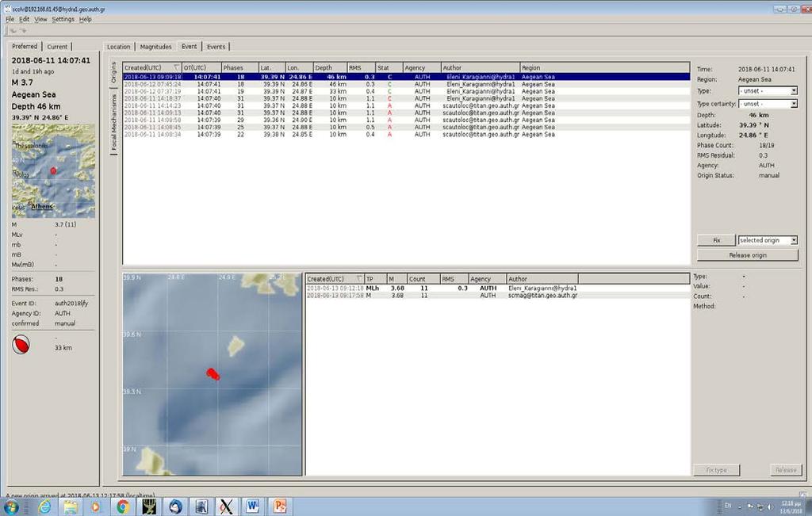Open the Settings menu

pos(63,19)
